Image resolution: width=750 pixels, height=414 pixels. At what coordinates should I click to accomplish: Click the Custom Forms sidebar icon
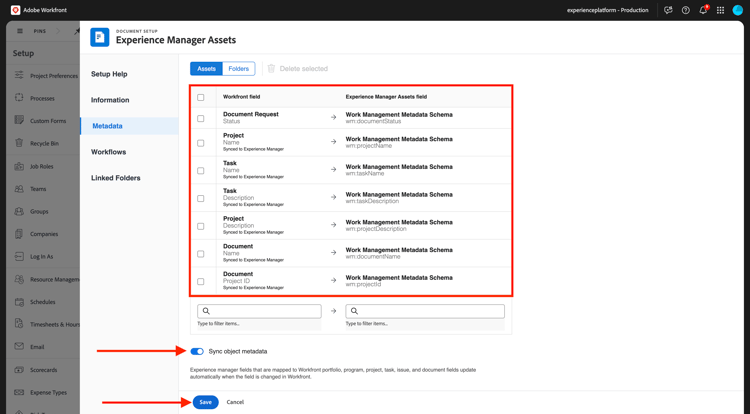click(x=19, y=120)
